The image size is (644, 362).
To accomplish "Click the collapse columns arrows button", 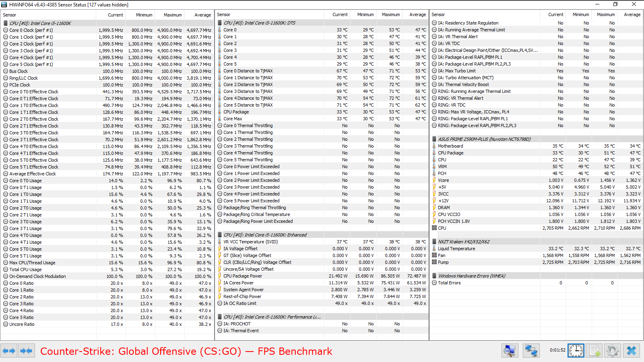I will point(26,351).
